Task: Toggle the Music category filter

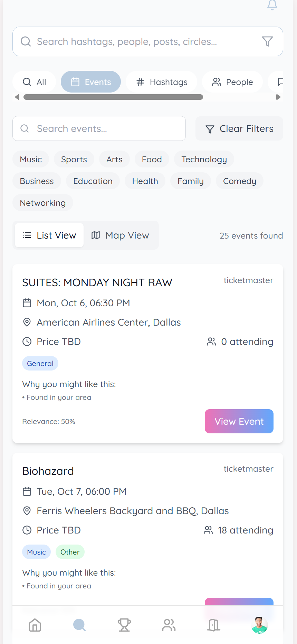Action: point(31,160)
